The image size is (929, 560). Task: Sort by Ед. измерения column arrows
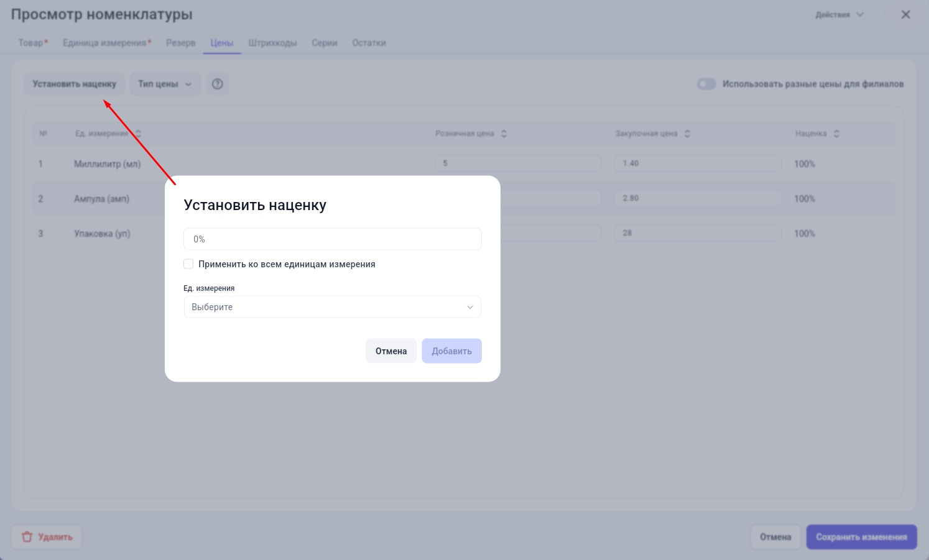[x=138, y=134]
